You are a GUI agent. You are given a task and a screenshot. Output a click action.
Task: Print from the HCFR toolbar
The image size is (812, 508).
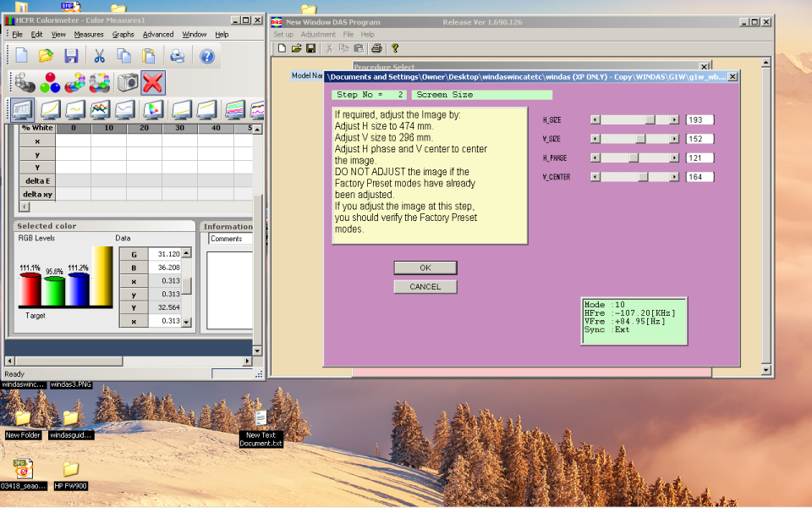pos(177,56)
